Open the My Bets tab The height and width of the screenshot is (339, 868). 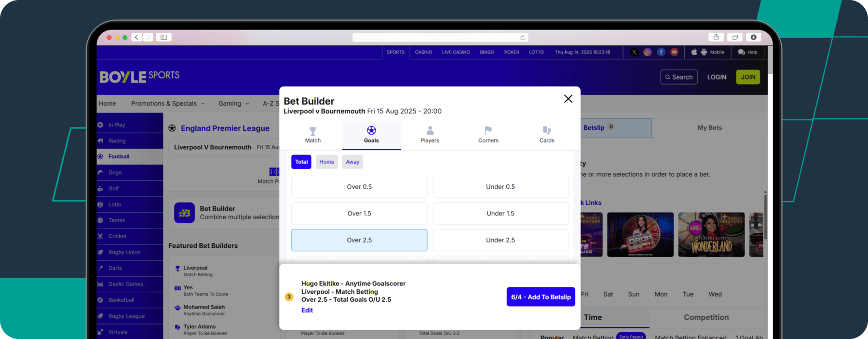coord(709,127)
